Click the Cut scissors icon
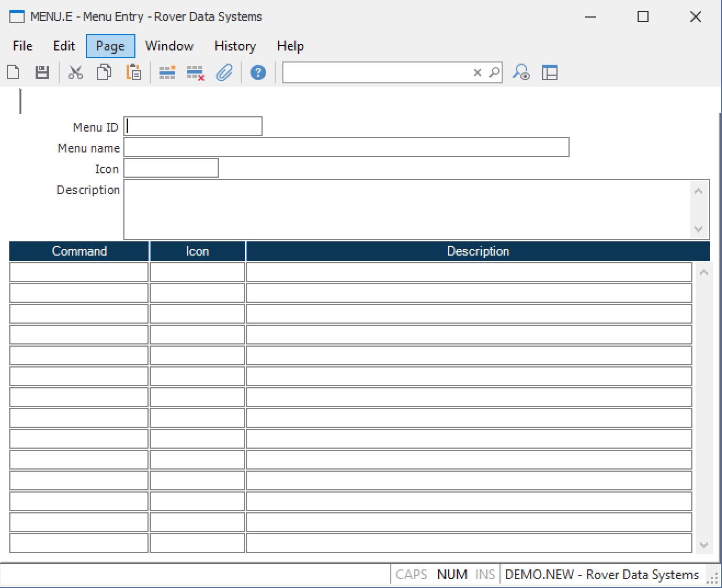 75,72
